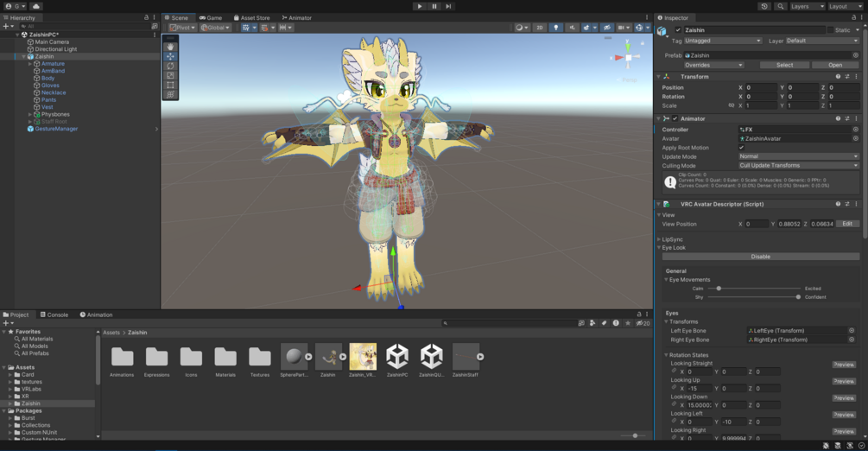
Task: Click the red X axis cone on orientation gizmo
Action: [x=618, y=57]
